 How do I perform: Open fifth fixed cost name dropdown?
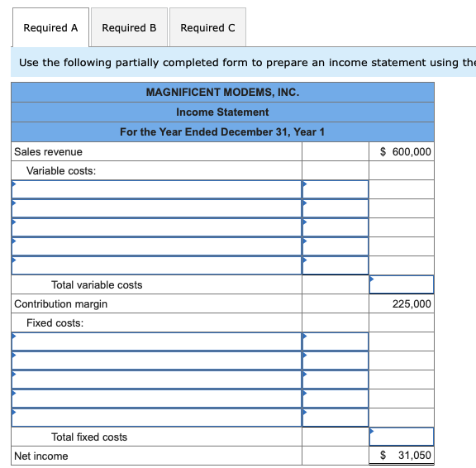point(157,418)
